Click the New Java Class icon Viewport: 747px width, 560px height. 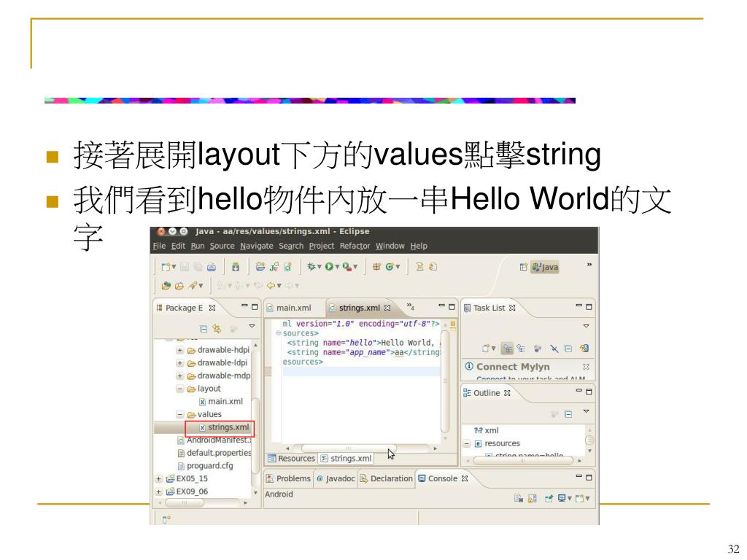(x=390, y=267)
